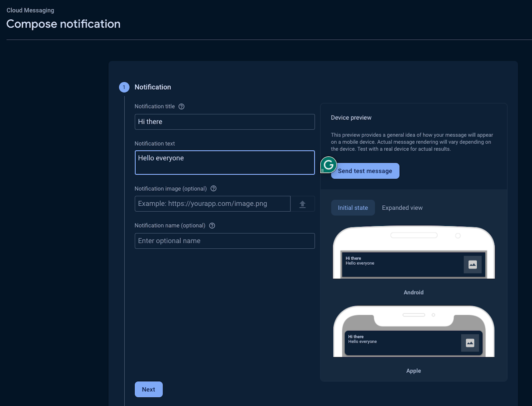
Task: Open help for Notification title
Action: click(x=182, y=106)
